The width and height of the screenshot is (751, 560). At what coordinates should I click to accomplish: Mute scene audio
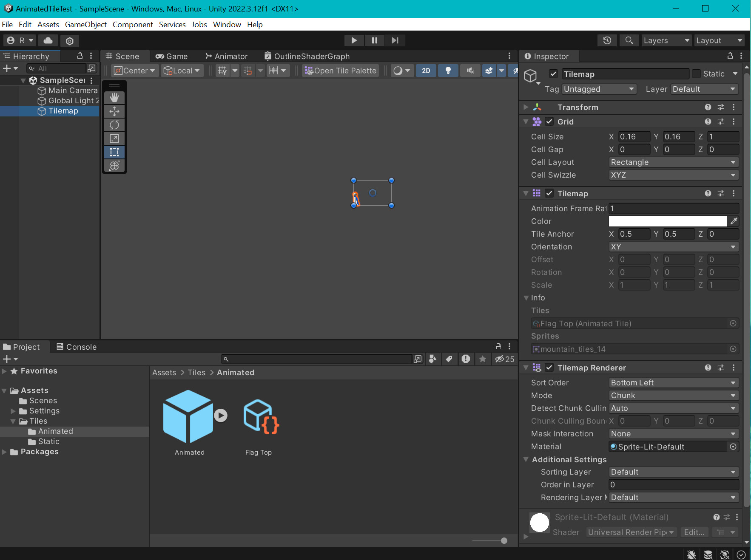click(469, 71)
